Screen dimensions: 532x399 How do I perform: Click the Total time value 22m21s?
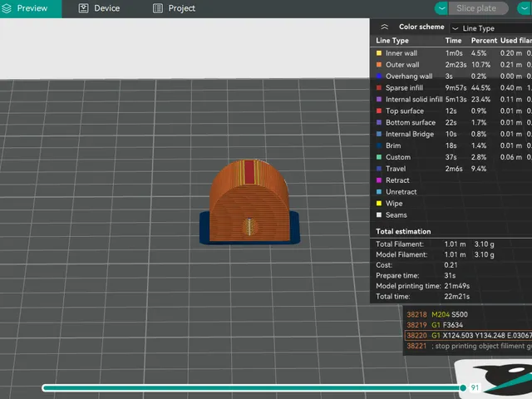point(456,297)
